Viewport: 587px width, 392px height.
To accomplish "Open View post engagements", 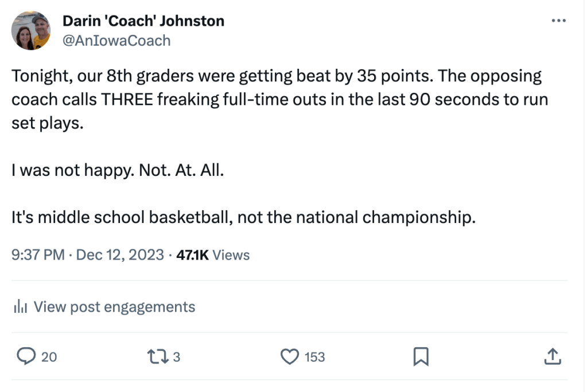I will click(x=114, y=307).
